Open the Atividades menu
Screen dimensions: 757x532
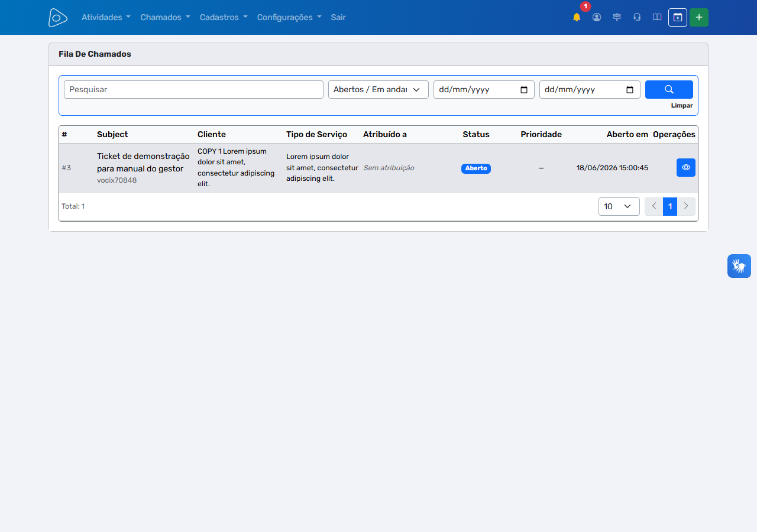tap(106, 17)
